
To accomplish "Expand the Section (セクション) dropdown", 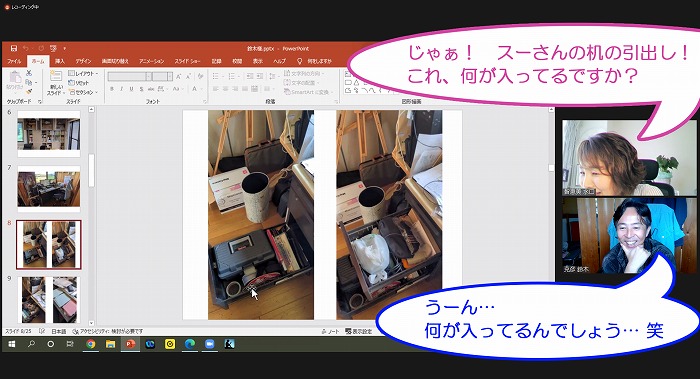I will click(x=83, y=92).
